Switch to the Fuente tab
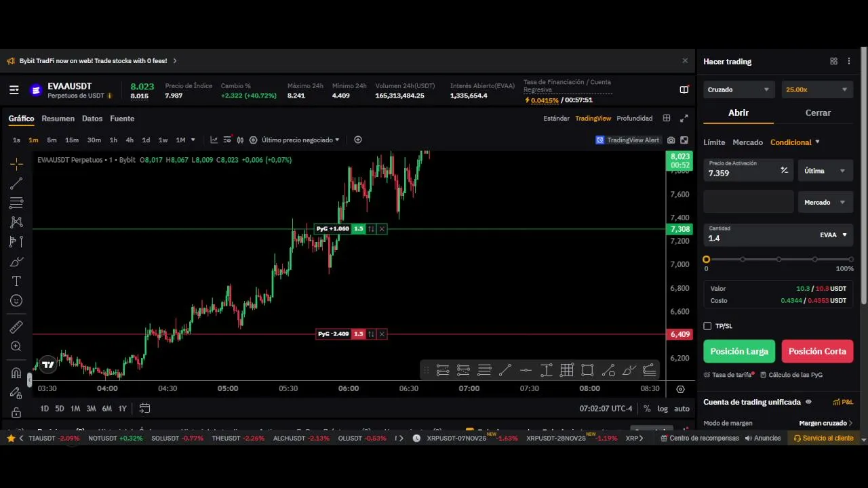This screenshot has height=488, width=868. point(122,119)
